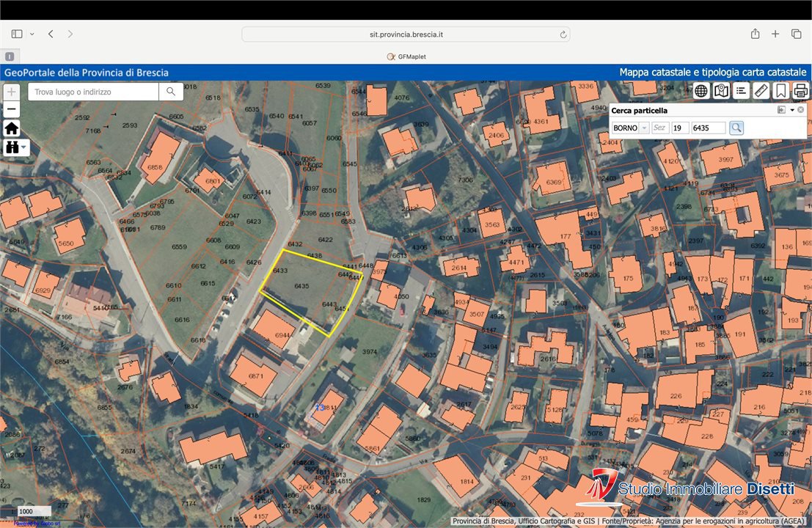Open the globe basemap tool
Image resolution: width=812 pixels, height=528 pixels.
point(701,91)
